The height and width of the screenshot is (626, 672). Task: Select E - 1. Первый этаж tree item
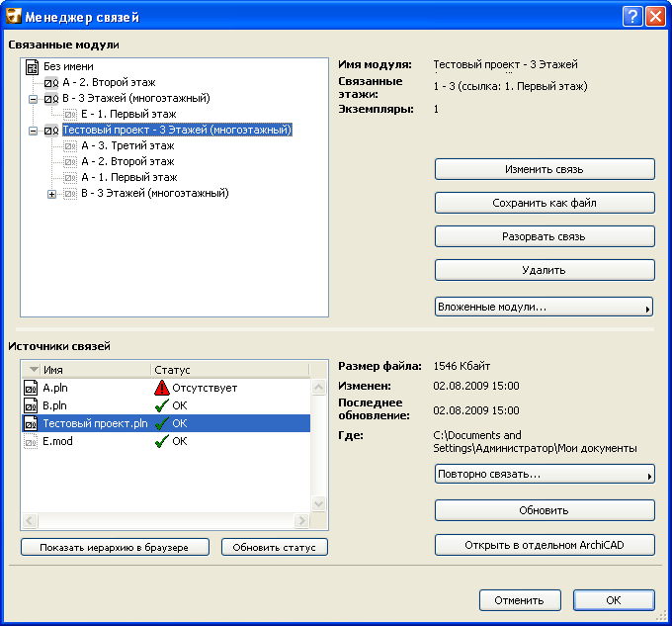128,115
